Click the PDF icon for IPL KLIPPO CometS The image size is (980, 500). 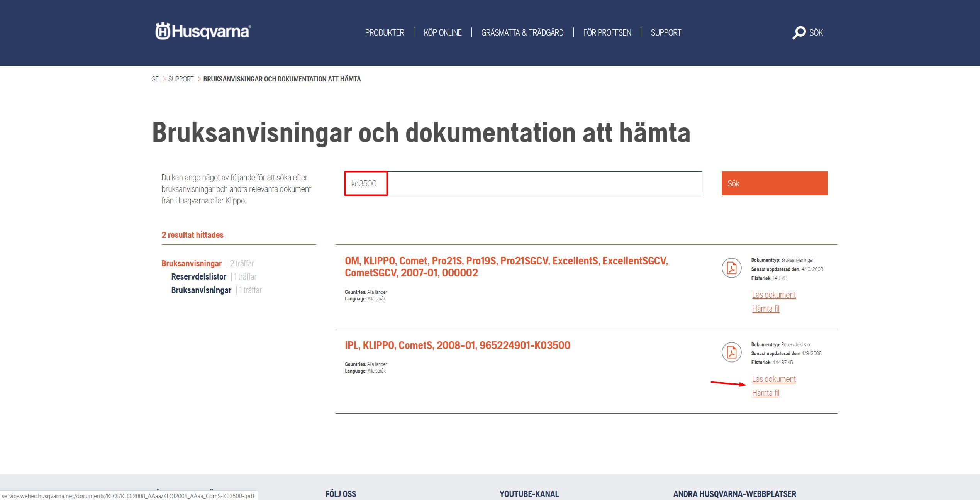(x=731, y=352)
